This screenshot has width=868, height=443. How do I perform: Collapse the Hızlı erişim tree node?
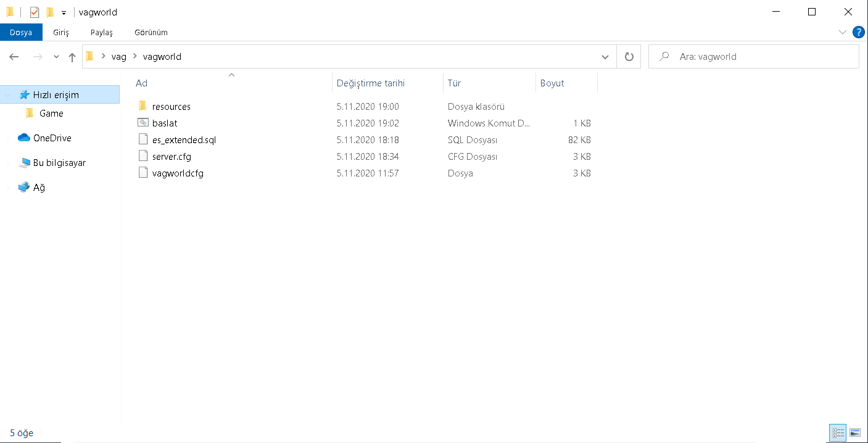(x=8, y=95)
